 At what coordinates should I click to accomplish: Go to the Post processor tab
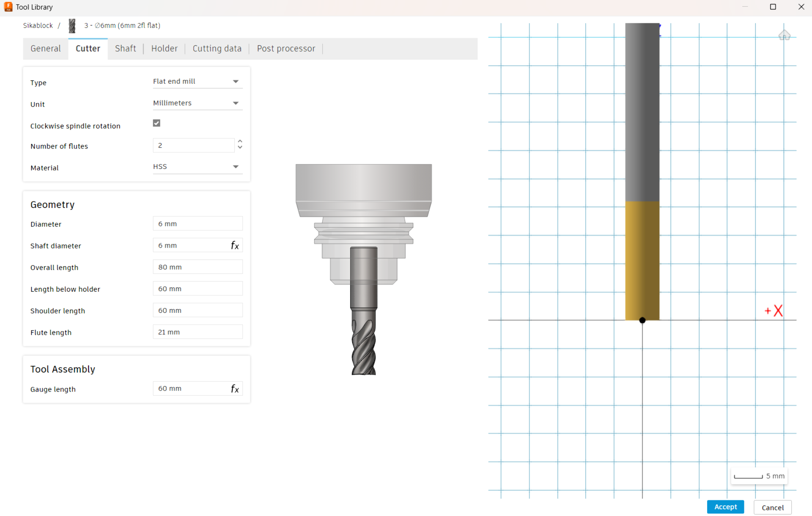286,49
